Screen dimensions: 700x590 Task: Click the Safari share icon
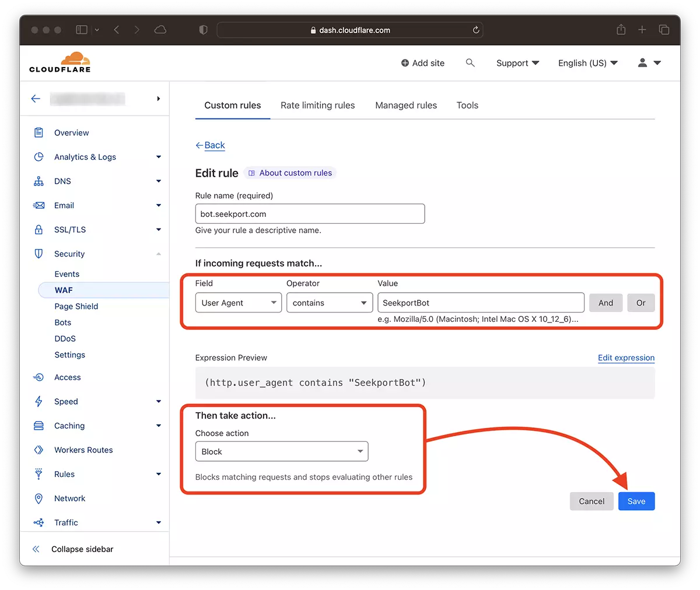pyautogui.click(x=621, y=29)
